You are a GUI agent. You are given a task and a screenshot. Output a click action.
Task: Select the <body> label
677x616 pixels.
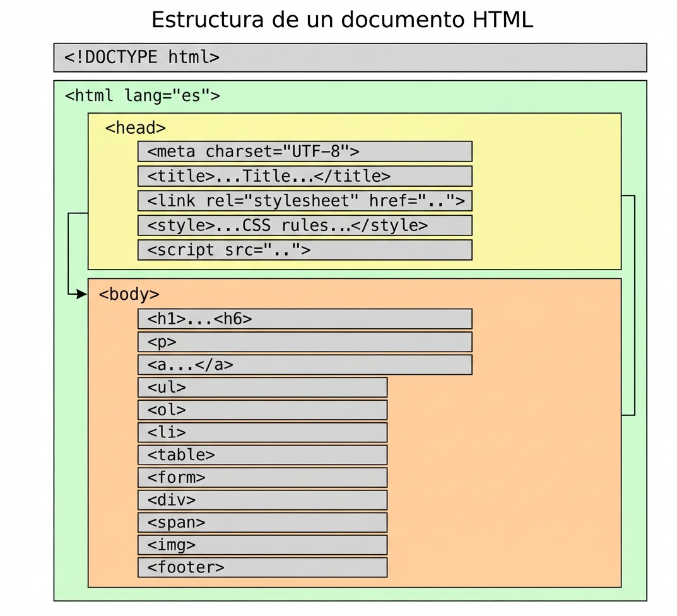pos(129,294)
